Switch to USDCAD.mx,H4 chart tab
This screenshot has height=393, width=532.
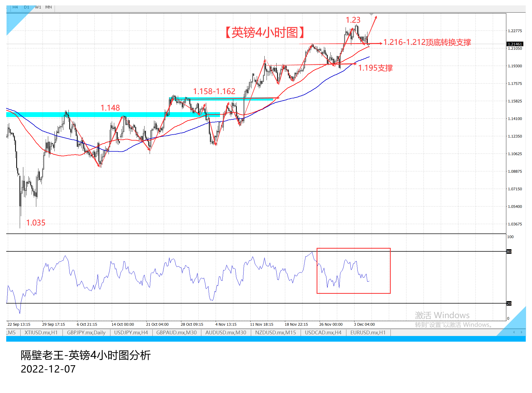(323, 332)
